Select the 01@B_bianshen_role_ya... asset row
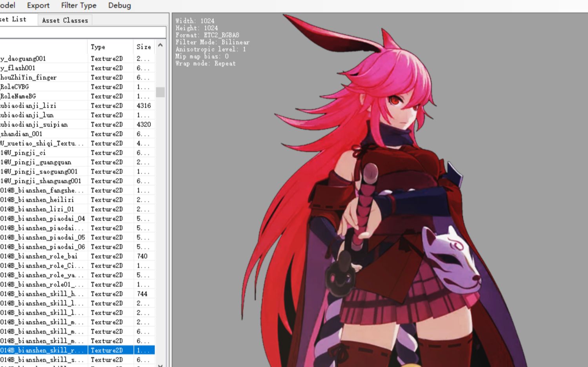The image size is (588, 367). tap(77, 275)
